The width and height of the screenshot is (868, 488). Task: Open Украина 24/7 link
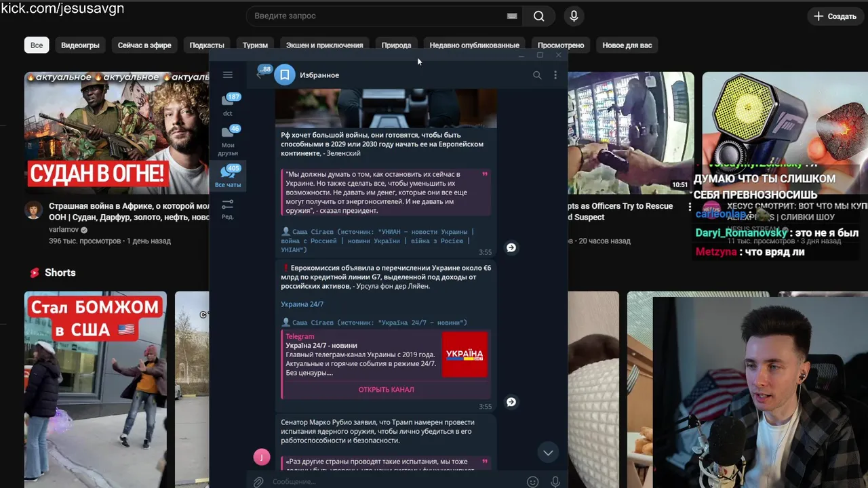[x=302, y=304]
